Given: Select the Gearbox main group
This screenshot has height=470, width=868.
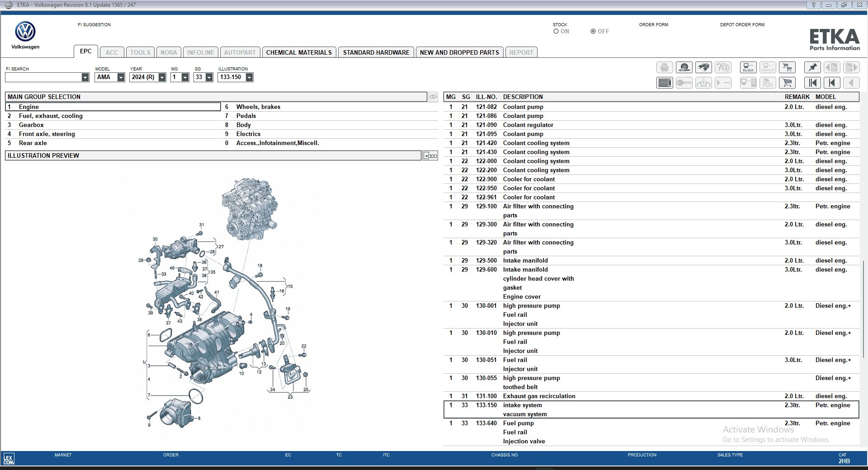Looking at the screenshot, I should click(x=31, y=125).
